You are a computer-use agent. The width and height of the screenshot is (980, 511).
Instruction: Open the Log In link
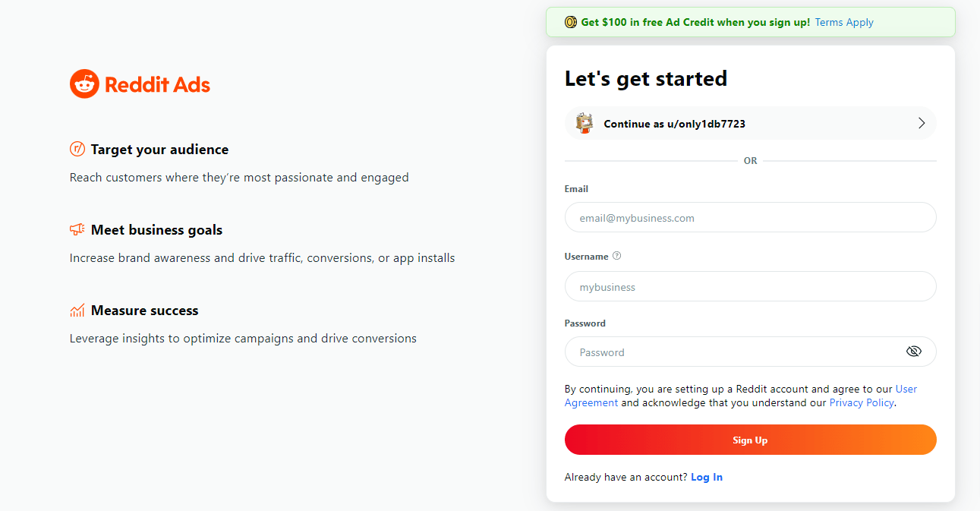pyautogui.click(x=706, y=476)
